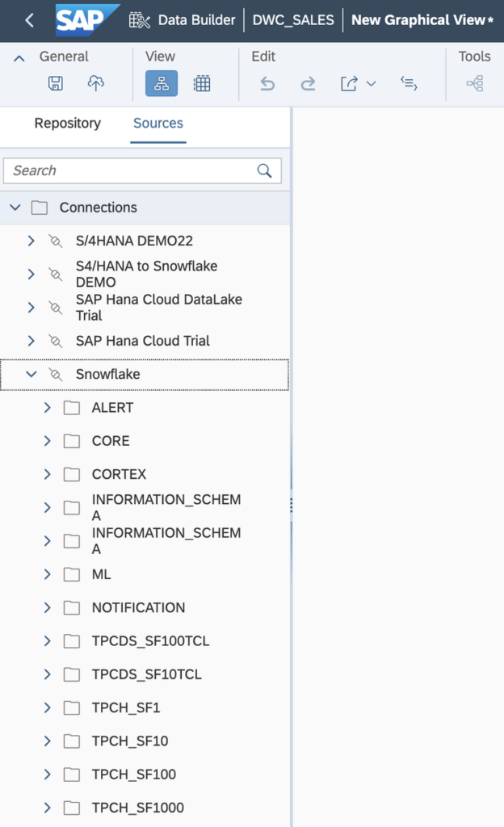Viewport: 504px width, 827px height.
Task: Undo the last edit
Action: [x=267, y=83]
